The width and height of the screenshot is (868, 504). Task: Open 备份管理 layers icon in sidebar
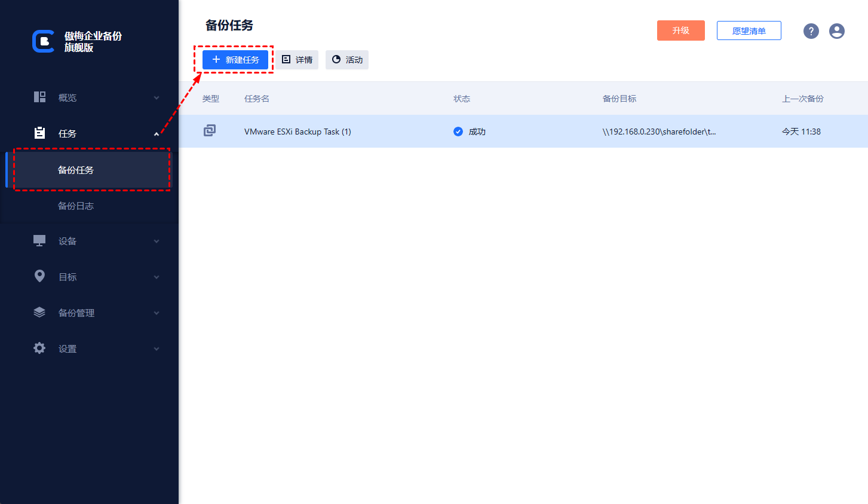tap(39, 312)
